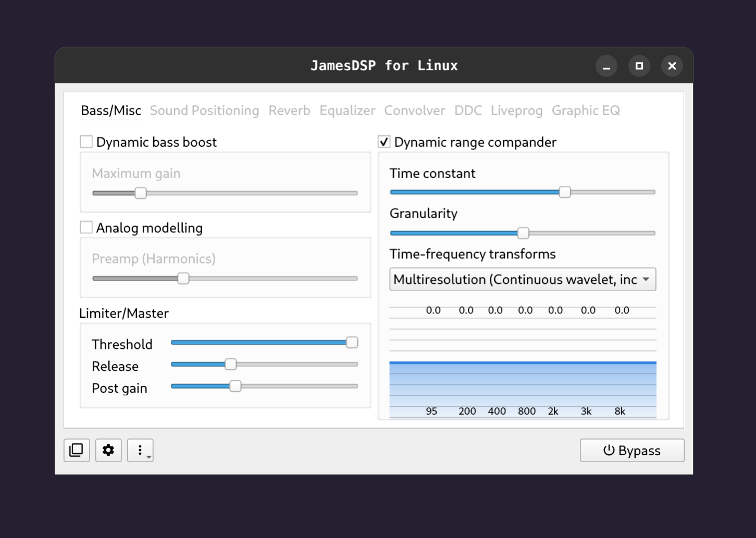Click the 8k band in compander graph
Viewport: 756px width, 538px height.
point(619,411)
